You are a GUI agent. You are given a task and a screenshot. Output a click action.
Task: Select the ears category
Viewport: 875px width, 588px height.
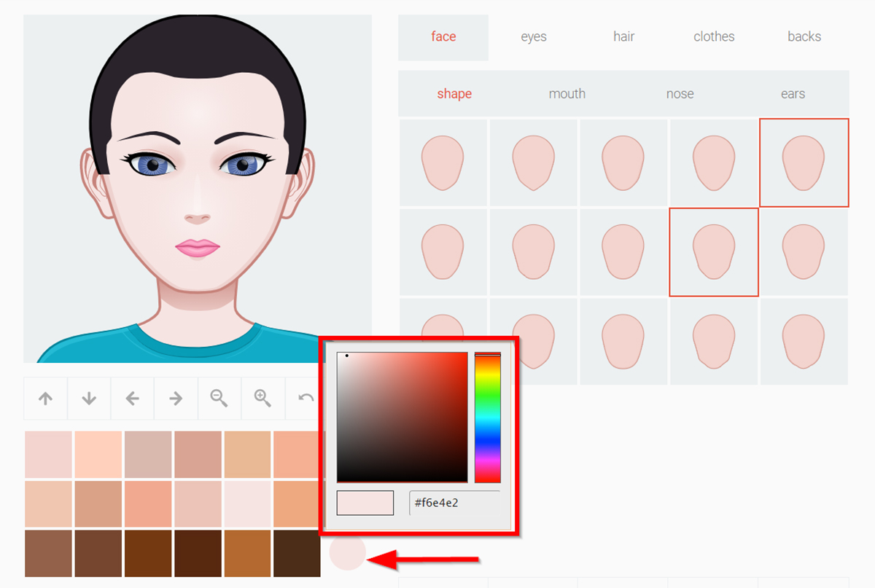(793, 93)
